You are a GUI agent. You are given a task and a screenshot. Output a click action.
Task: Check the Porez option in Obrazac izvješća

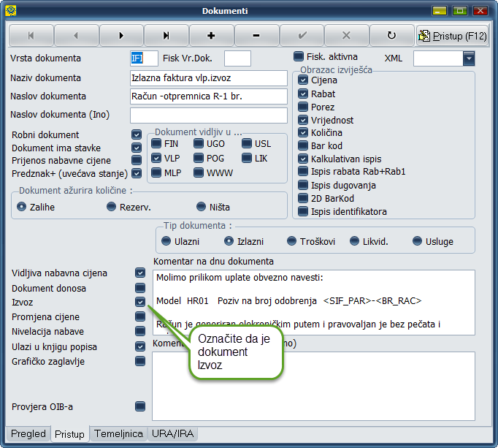tap(303, 107)
